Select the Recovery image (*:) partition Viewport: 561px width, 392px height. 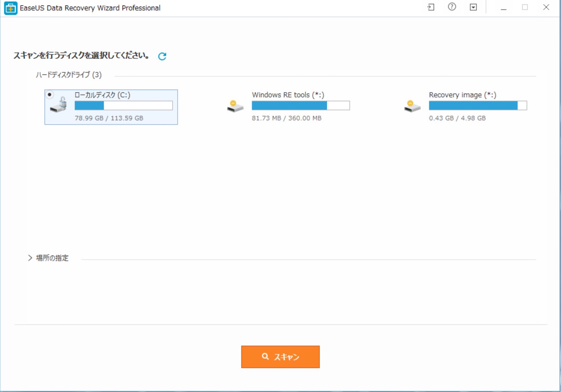coord(466,106)
